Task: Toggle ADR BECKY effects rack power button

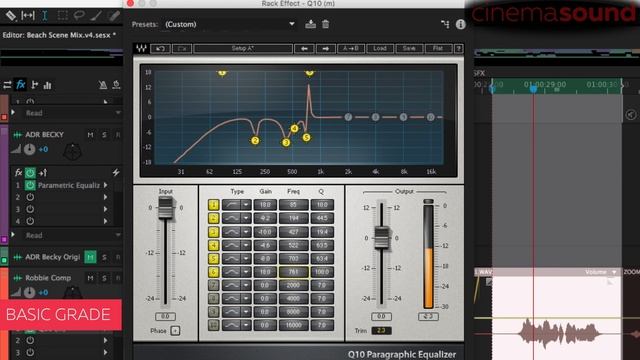Action: (x=30, y=173)
